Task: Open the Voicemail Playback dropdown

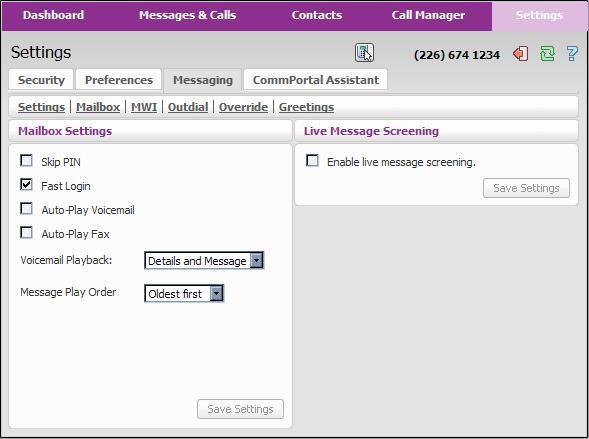Action: click(204, 260)
